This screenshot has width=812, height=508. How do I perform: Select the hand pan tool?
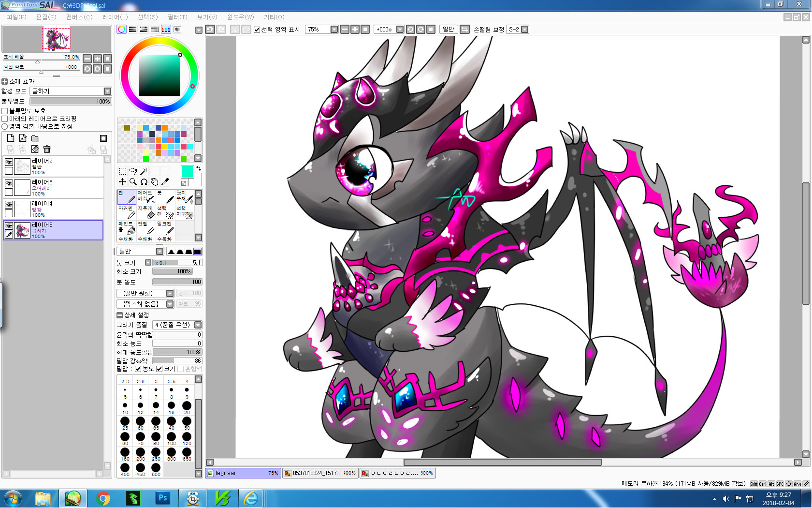155,182
